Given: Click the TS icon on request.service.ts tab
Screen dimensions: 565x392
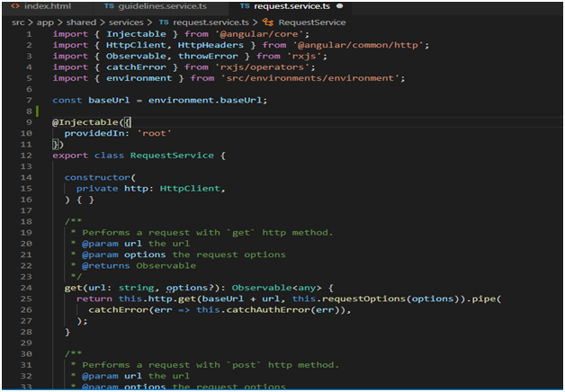Looking at the screenshot, I should tap(245, 6).
